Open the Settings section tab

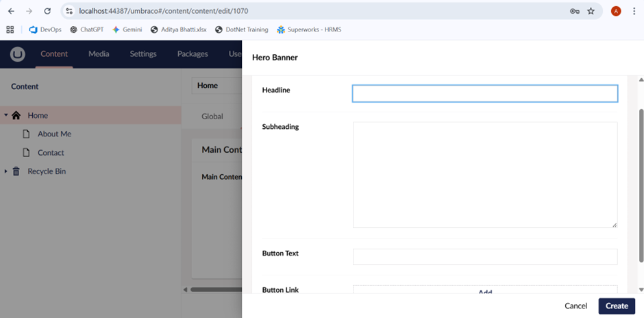(x=143, y=54)
